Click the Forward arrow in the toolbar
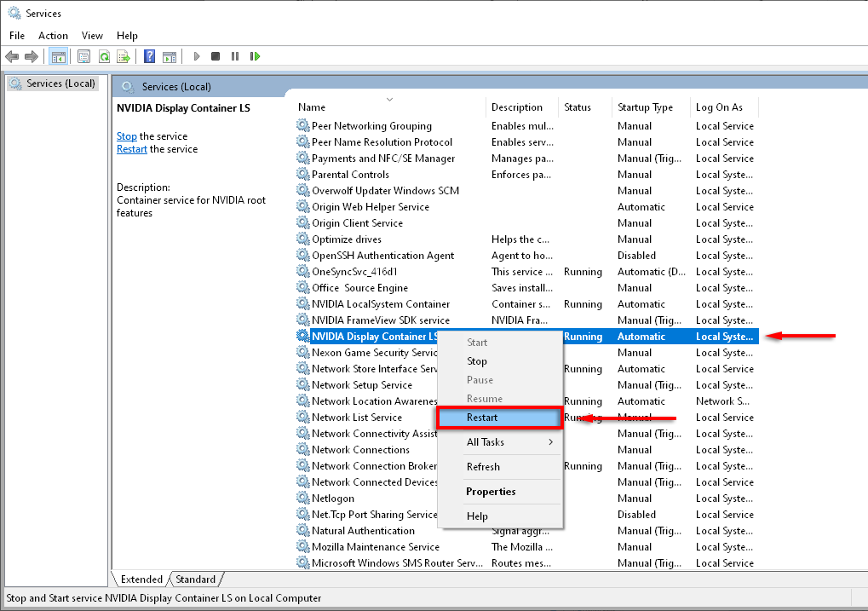868x611 pixels. point(32,56)
